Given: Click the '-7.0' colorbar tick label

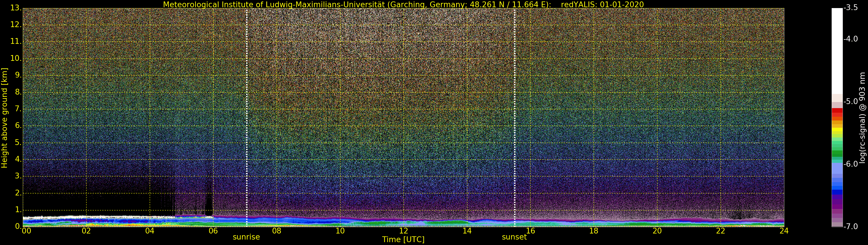Looking at the screenshot, I should [851, 227].
